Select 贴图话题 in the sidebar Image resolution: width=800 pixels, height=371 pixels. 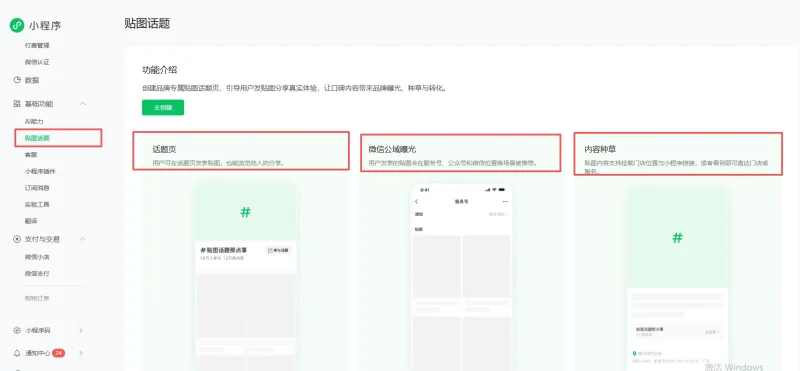pyautogui.click(x=37, y=138)
